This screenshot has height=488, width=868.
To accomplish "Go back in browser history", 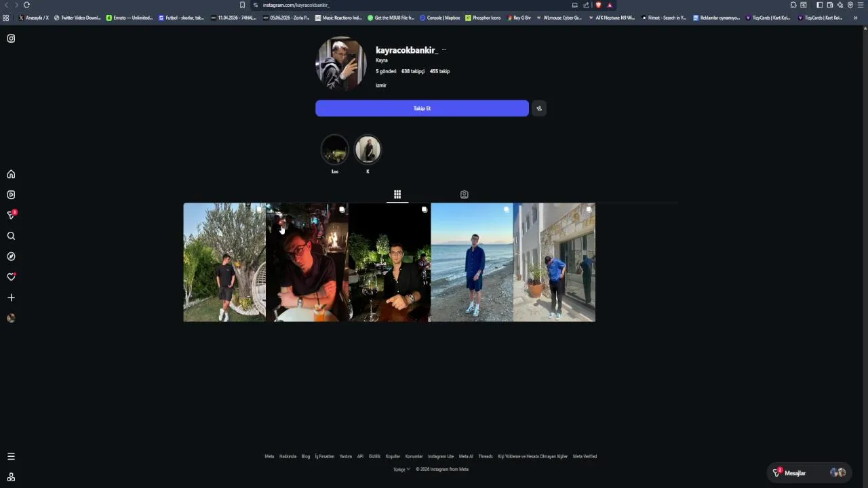I will click(6, 5).
